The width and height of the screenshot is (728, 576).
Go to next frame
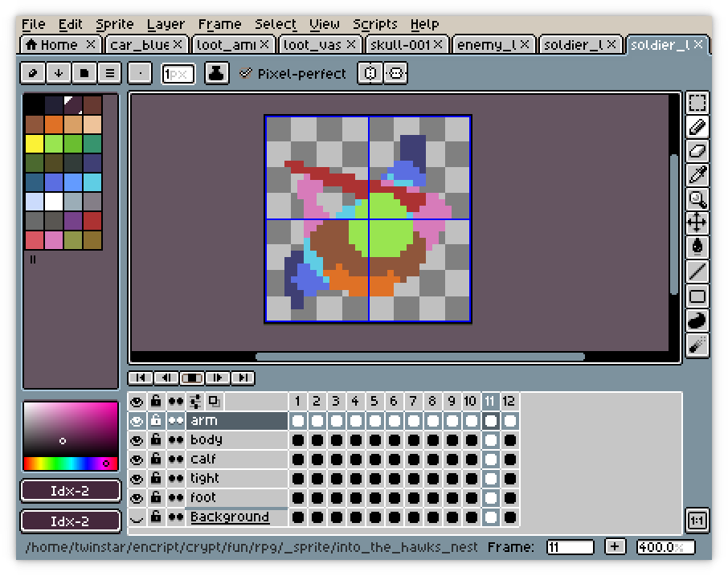click(217, 378)
